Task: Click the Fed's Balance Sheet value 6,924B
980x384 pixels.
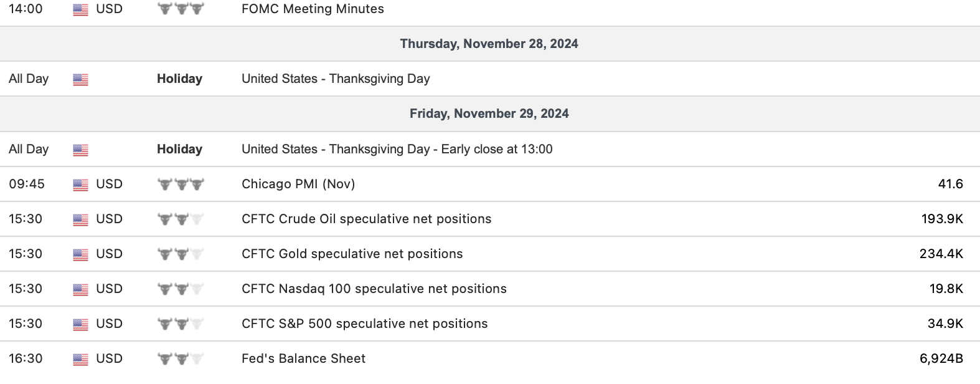Action: (941, 358)
